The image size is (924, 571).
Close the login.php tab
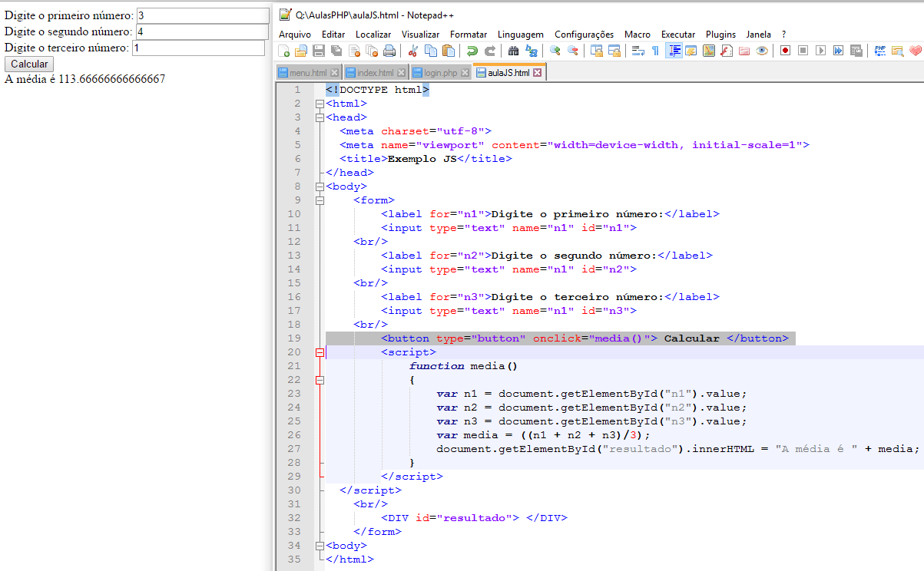tap(464, 73)
